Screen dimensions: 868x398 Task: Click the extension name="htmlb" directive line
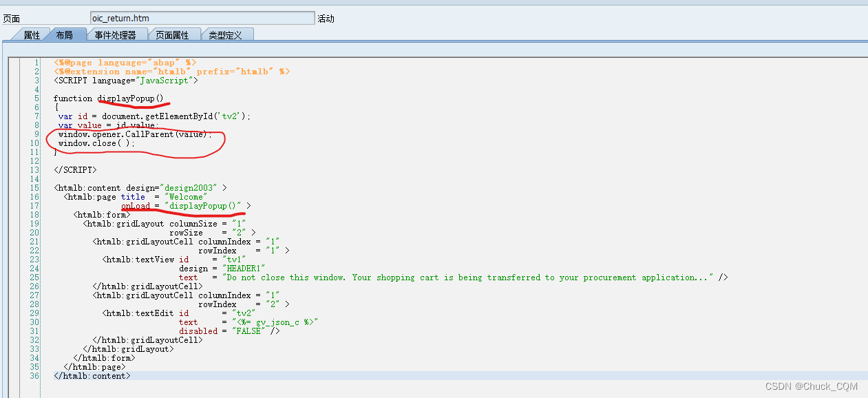(x=172, y=72)
